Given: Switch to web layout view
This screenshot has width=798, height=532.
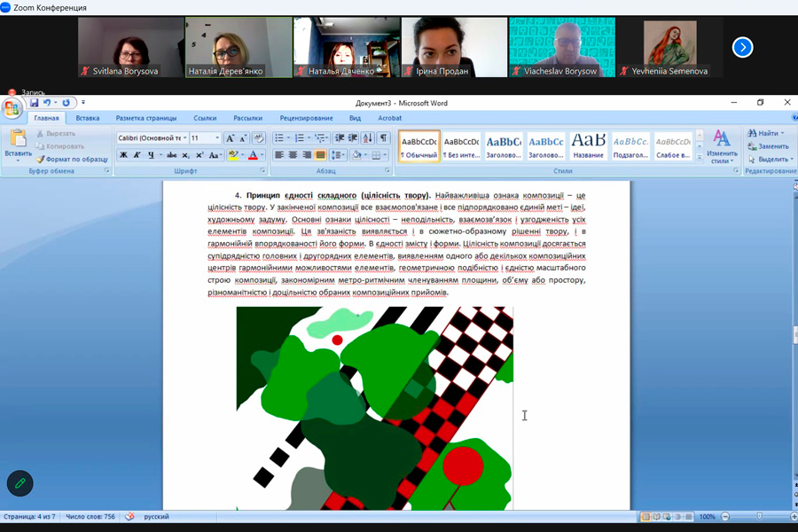Looking at the screenshot, I should 667,517.
